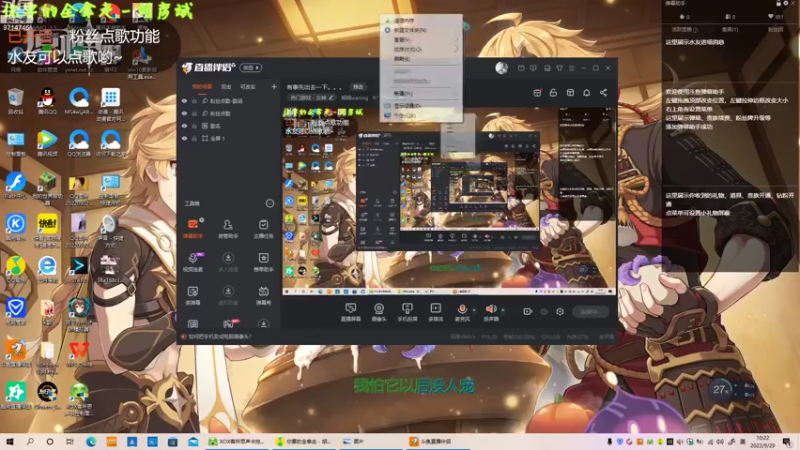Choose 个性化 from context menu
The height and width of the screenshot is (450, 800).
click(405, 116)
